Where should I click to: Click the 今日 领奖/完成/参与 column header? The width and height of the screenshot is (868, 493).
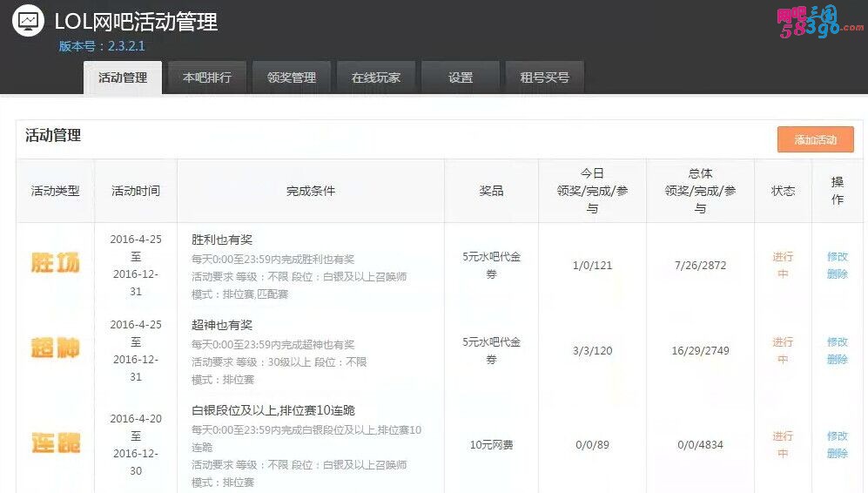[x=592, y=191]
